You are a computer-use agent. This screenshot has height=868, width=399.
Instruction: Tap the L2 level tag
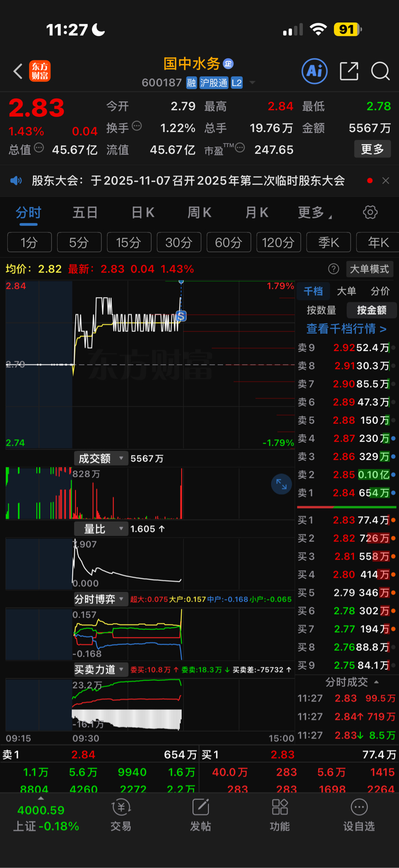tap(236, 83)
